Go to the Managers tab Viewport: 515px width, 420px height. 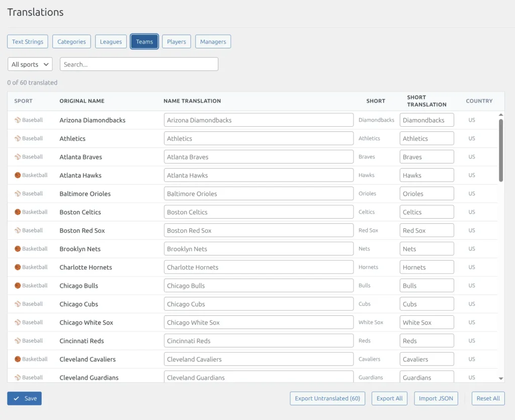click(x=213, y=42)
